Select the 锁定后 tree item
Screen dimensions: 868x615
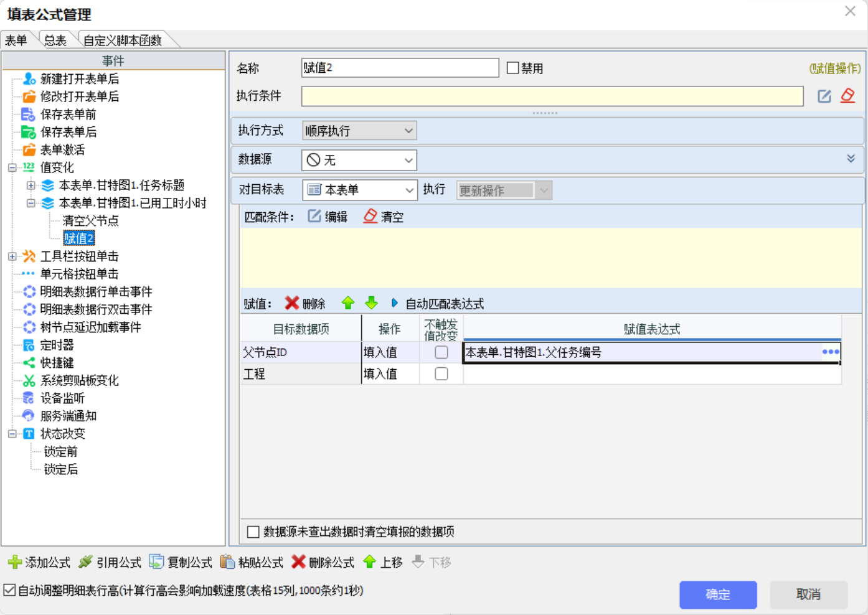[61, 469]
